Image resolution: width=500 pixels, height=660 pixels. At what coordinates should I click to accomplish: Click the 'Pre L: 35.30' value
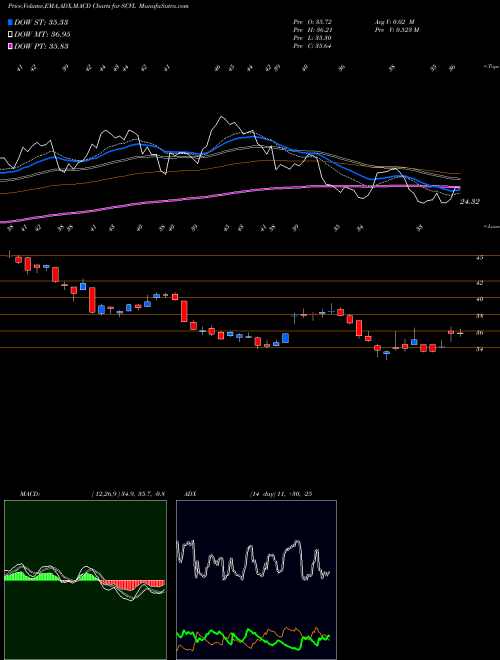[313, 38]
